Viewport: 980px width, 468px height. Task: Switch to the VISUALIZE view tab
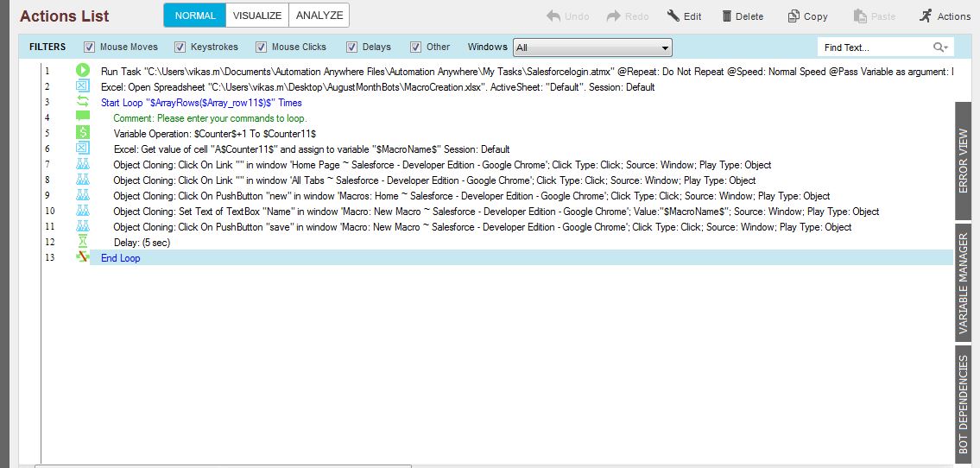(257, 16)
